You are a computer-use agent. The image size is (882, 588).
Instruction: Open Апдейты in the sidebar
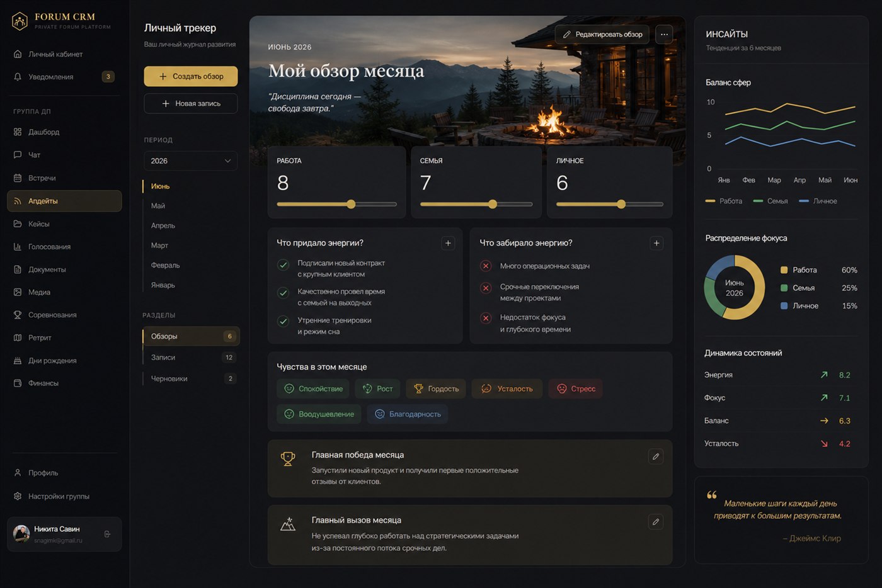pos(64,201)
